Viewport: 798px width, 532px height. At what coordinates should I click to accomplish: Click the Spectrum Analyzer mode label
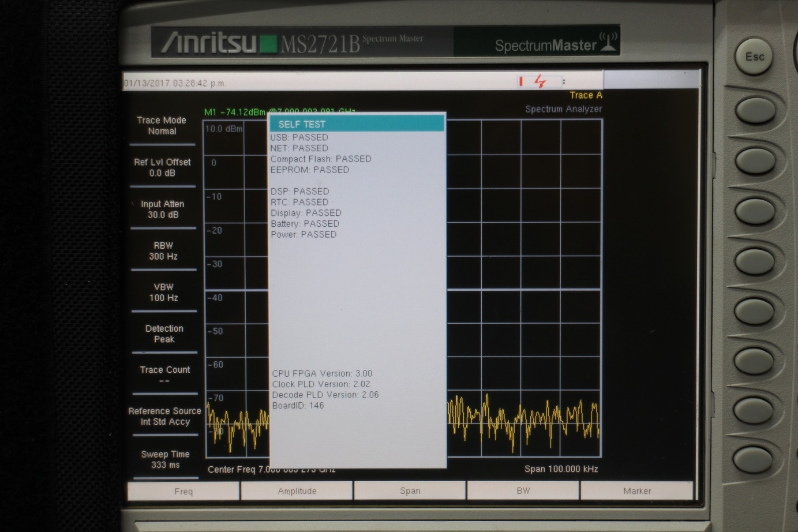(563, 109)
